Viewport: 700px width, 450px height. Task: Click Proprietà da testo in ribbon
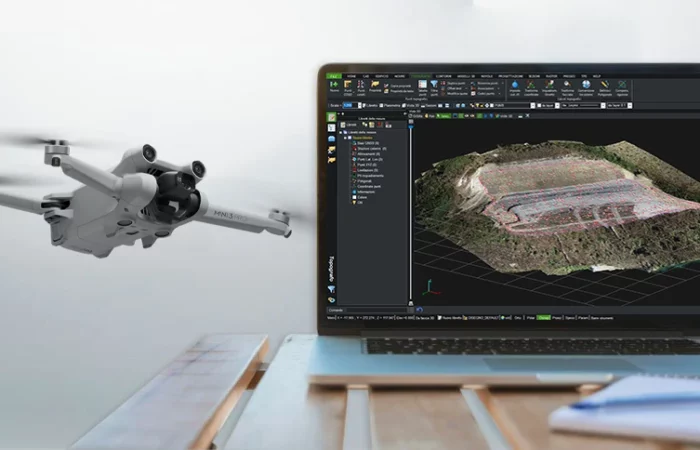coord(399,91)
